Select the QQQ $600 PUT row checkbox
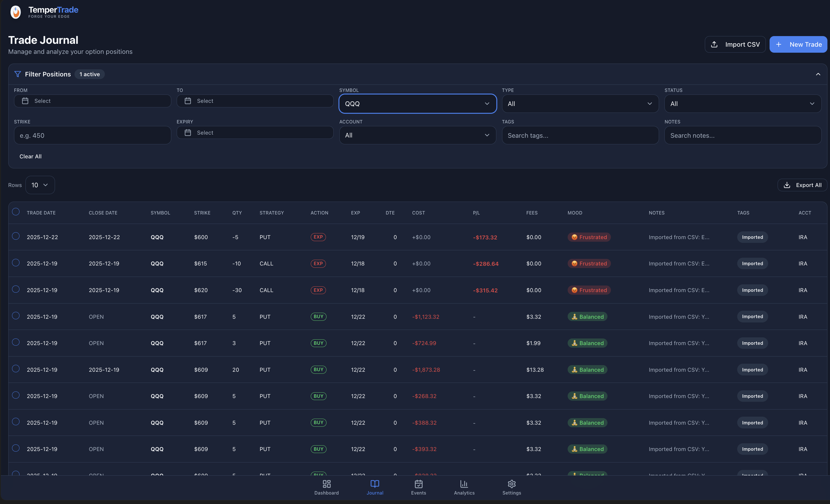The image size is (830, 504). tap(16, 236)
